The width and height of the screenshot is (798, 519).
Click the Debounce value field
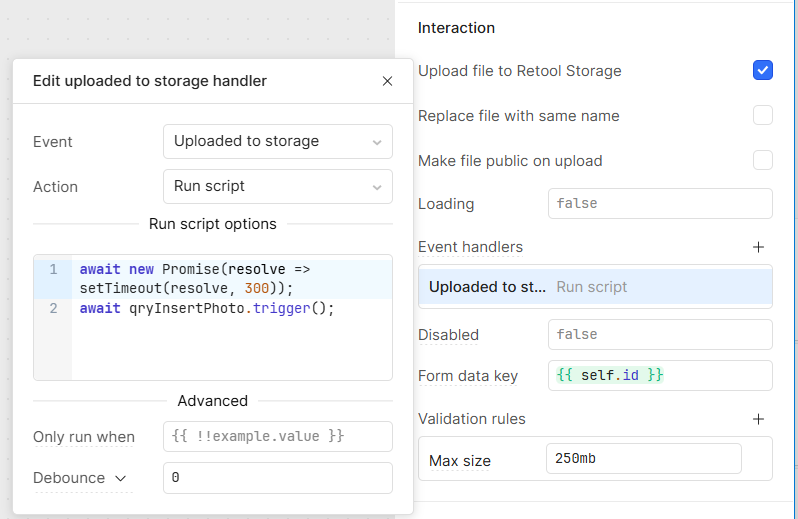coord(277,478)
